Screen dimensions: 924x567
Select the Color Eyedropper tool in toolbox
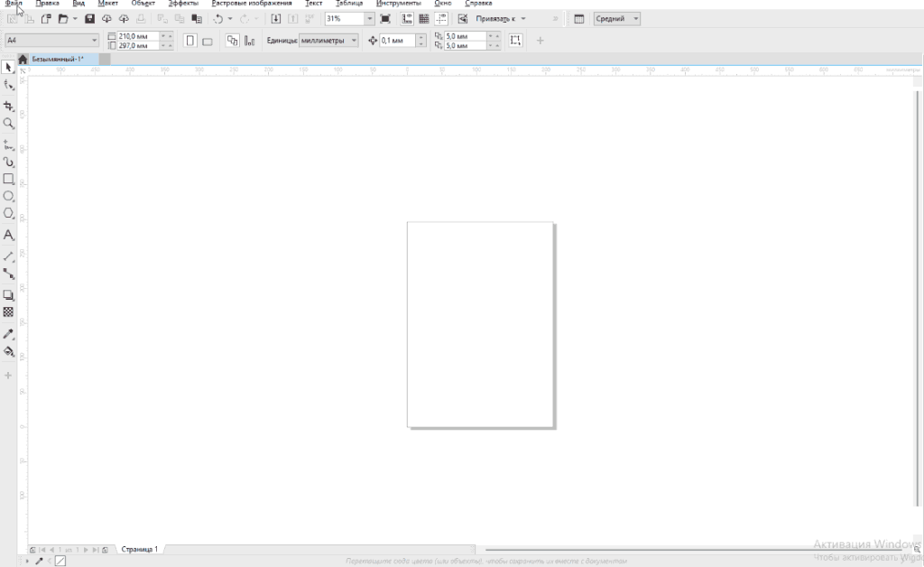(x=8, y=334)
